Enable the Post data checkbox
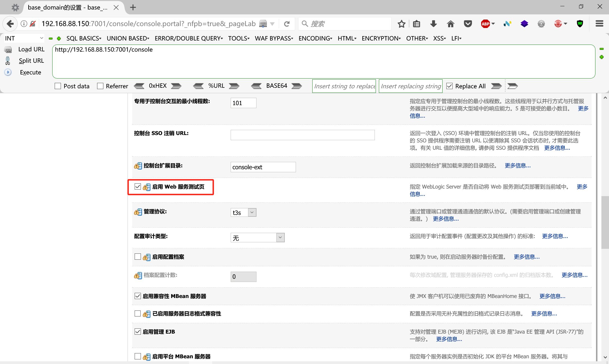Screen dimensions: 609x364 point(58,86)
